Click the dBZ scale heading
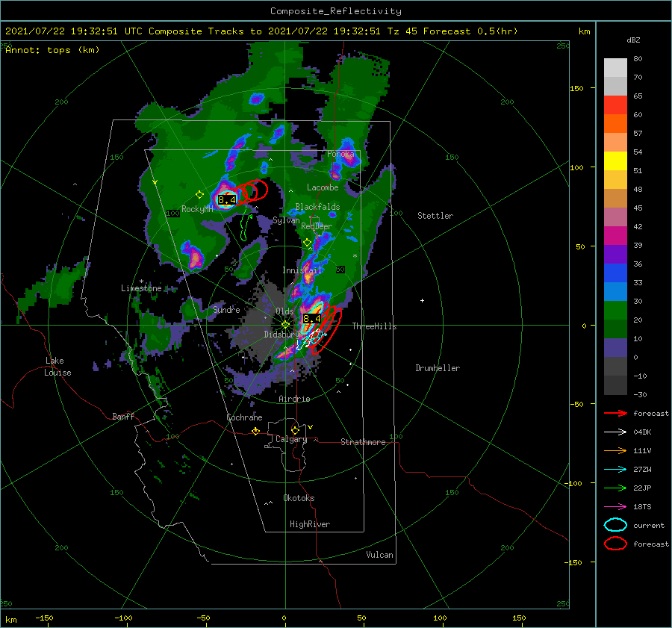This screenshot has height=628, width=672. (x=633, y=40)
